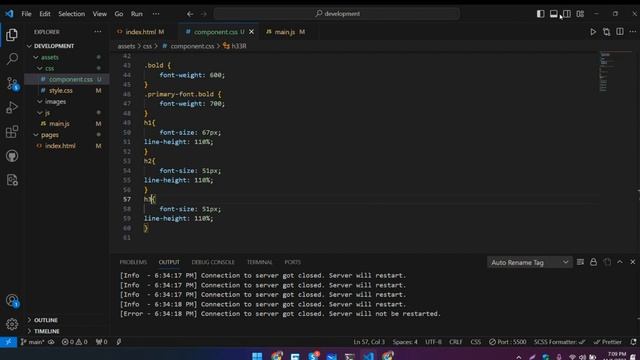Open the Explorer view in activity bar
The image size is (640, 360).
pyautogui.click(x=12, y=35)
